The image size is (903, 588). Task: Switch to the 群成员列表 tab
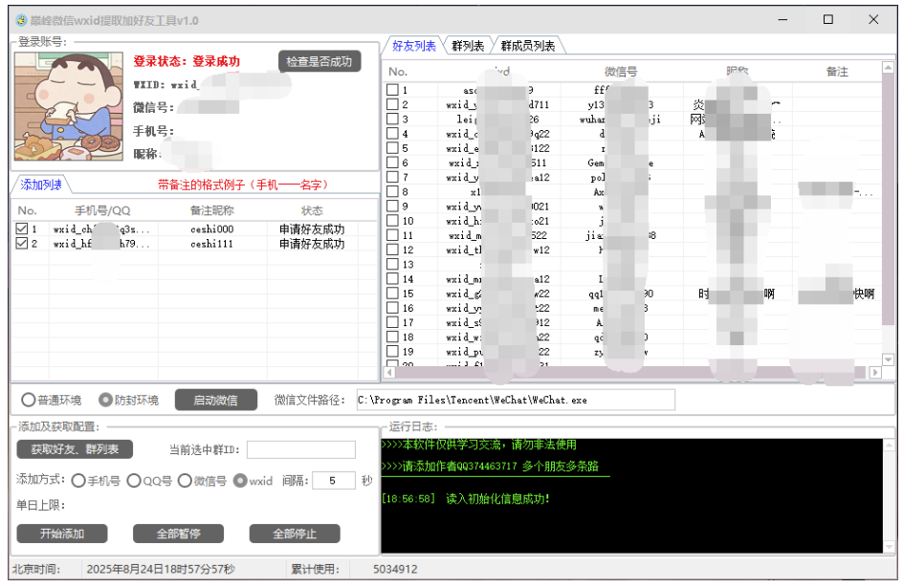click(528, 44)
